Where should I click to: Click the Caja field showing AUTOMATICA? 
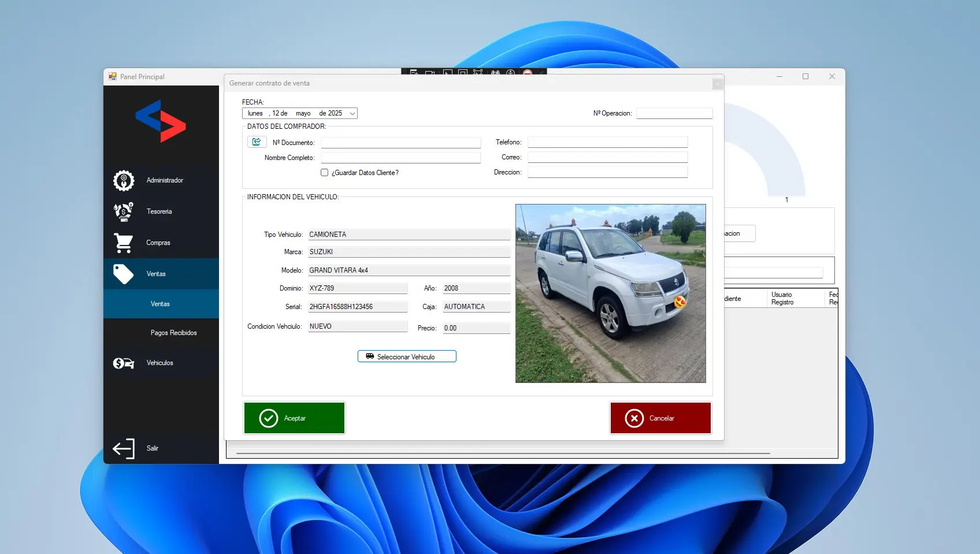click(477, 307)
